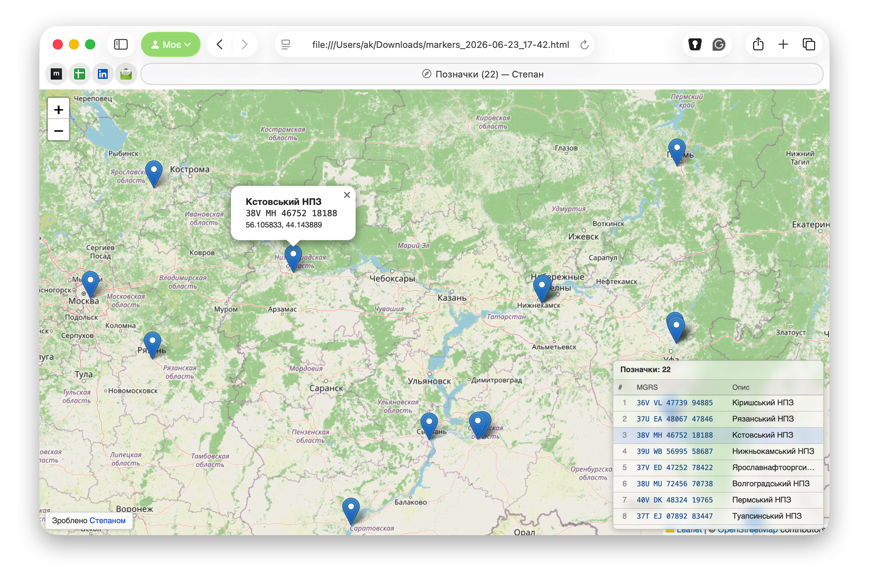Open a new tab
The width and height of the screenshot is (869, 588).
click(x=783, y=44)
